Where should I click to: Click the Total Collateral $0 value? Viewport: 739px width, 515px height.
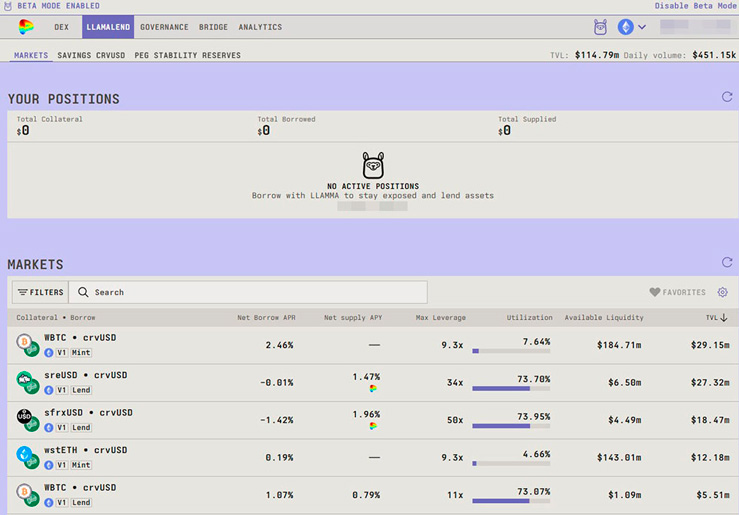23,131
